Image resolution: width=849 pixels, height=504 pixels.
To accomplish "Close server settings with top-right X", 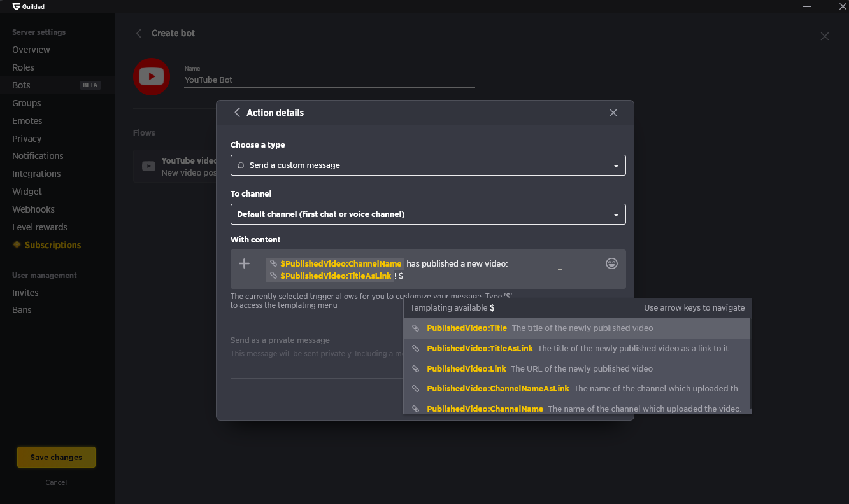I will [825, 36].
